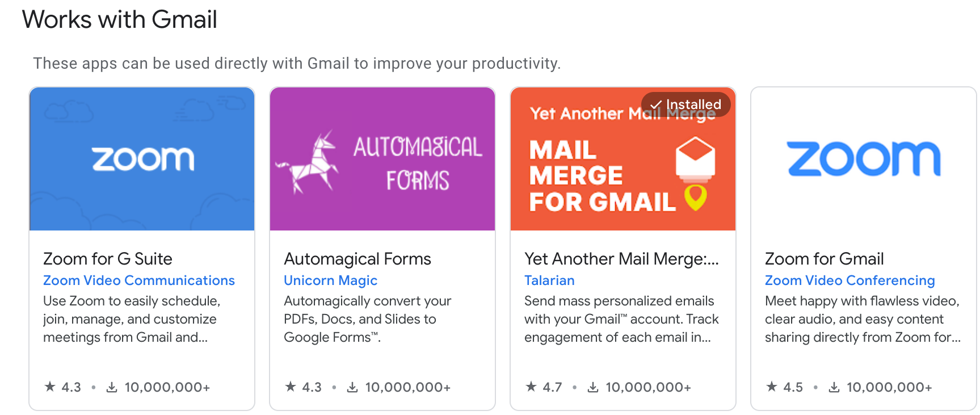The width and height of the screenshot is (980, 415).
Task: Click the white Zoom logo on blue banner
Action: pyautogui.click(x=143, y=159)
